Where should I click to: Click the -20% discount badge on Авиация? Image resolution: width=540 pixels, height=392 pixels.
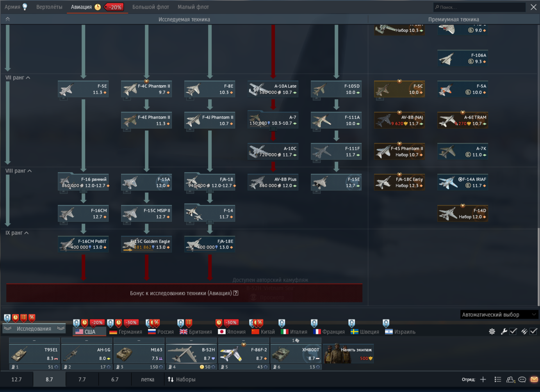tap(114, 7)
